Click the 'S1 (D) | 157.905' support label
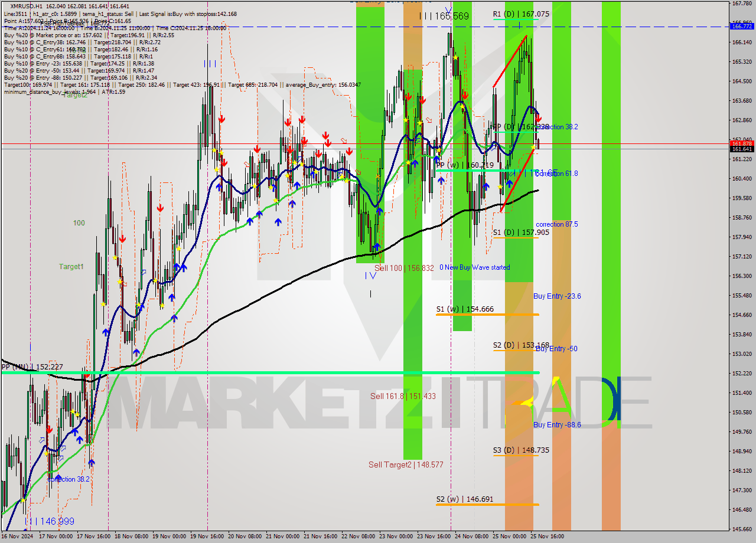Viewport: 756px width, 543px height. coord(521,233)
